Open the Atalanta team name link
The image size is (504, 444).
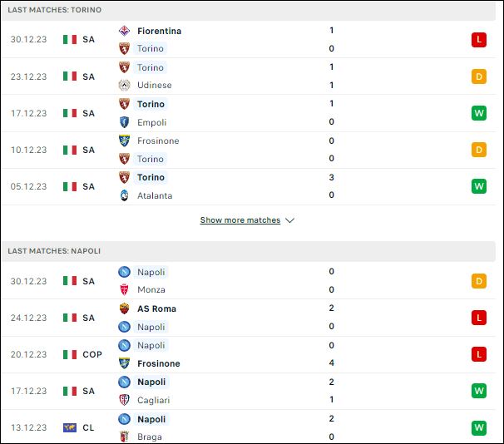pyautogui.click(x=155, y=195)
